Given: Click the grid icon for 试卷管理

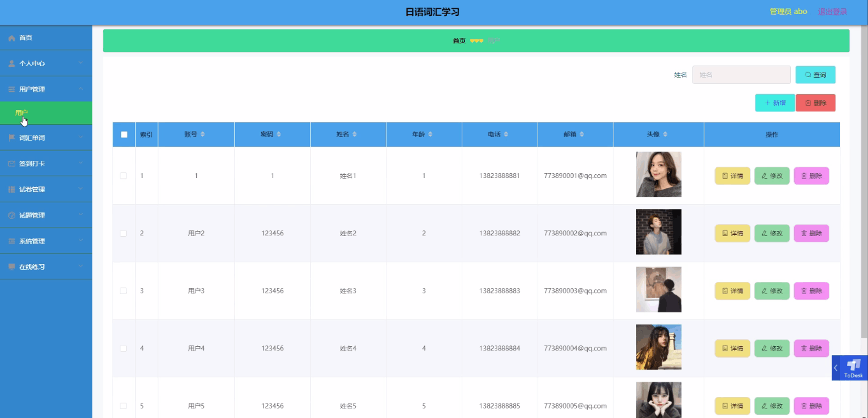Looking at the screenshot, I should 11,190.
